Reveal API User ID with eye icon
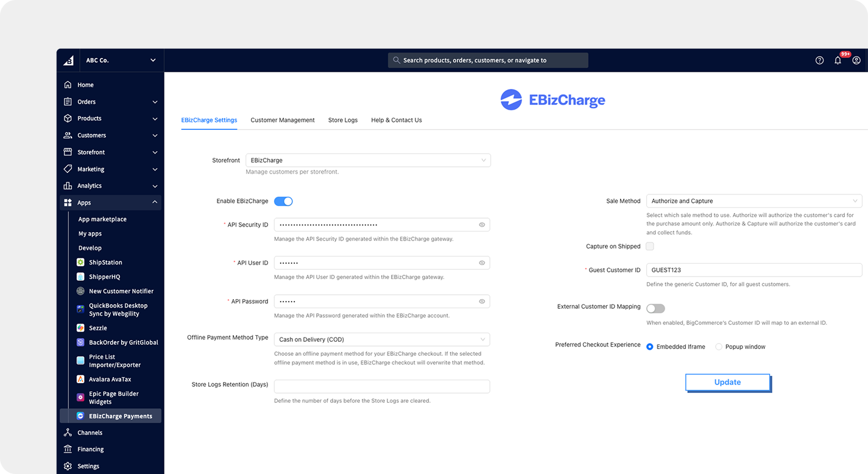 [x=482, y=263]
